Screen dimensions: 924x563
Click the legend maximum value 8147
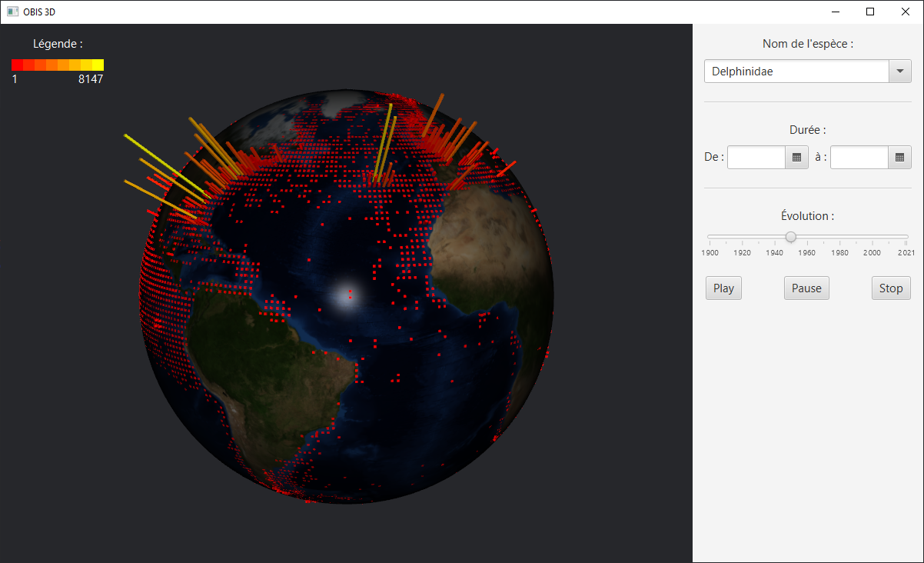tap(91, 79)
